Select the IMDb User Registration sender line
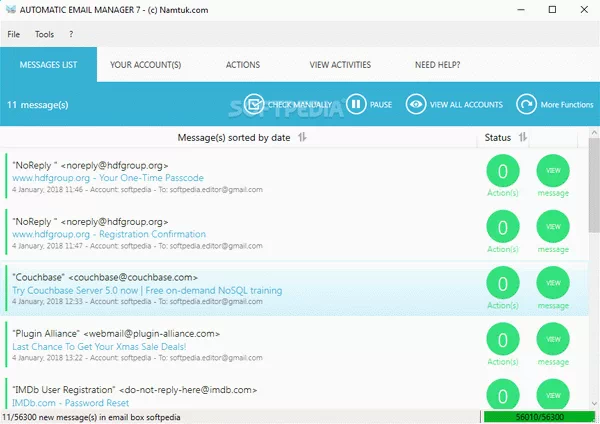 point(134,390)
